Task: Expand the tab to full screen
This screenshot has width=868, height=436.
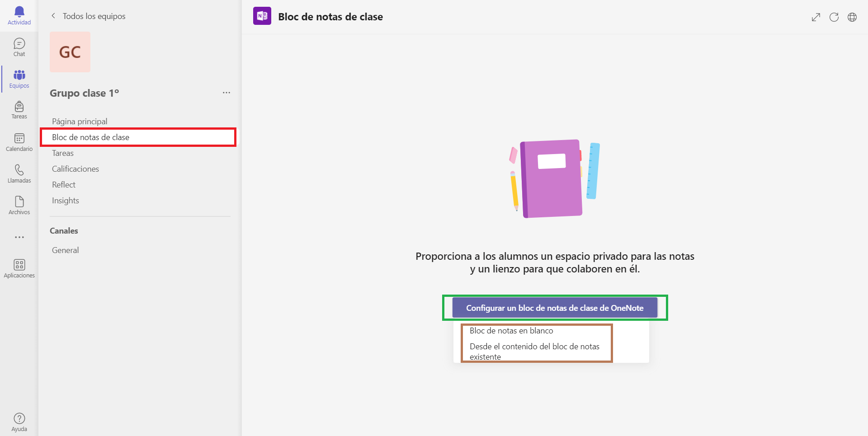Action: [x=816, y=17]
